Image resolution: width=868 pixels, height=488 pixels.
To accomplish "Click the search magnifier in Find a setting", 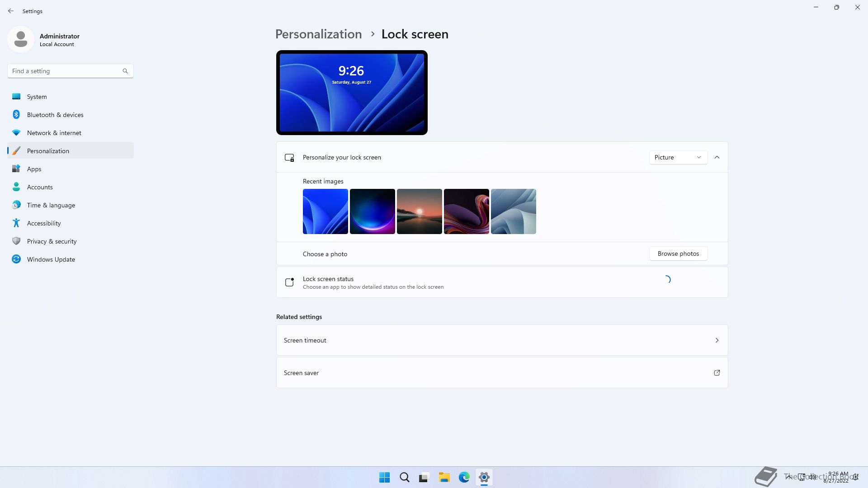I will point(125,71).
